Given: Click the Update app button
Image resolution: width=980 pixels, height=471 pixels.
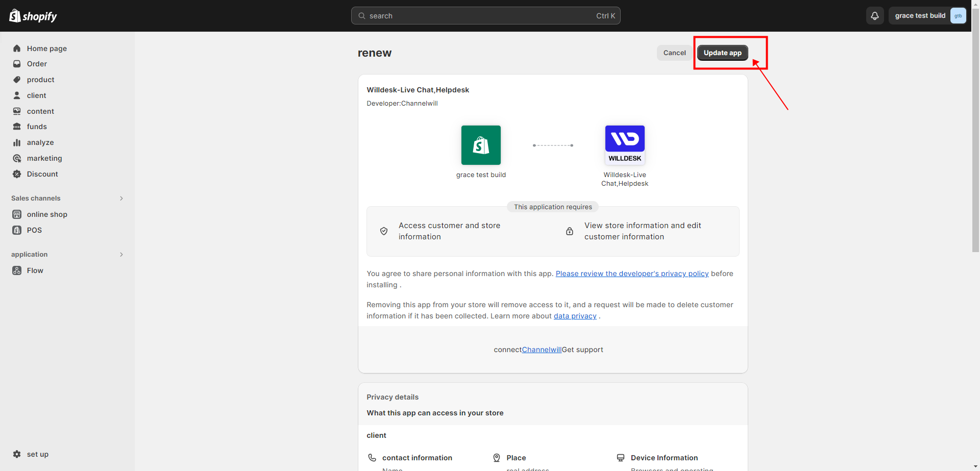Looking at the screenshot, I should point(722,53).
